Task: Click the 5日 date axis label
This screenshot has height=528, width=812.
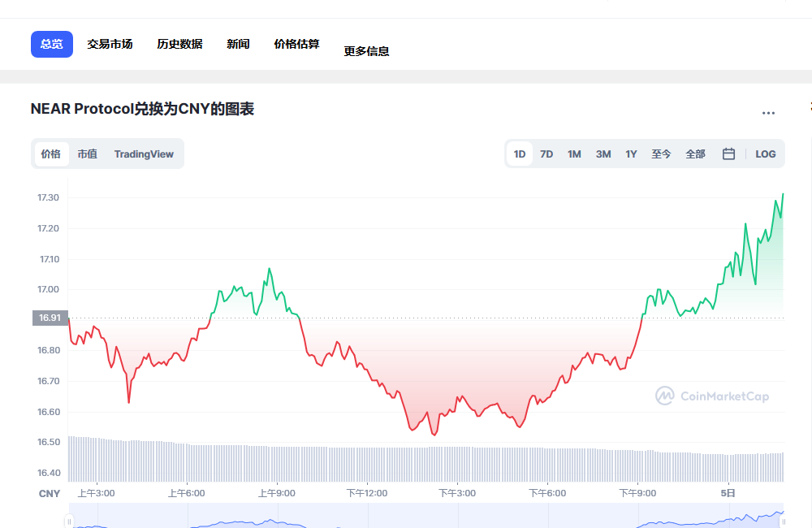Action: pyautogui.click(x=728, y=493)
